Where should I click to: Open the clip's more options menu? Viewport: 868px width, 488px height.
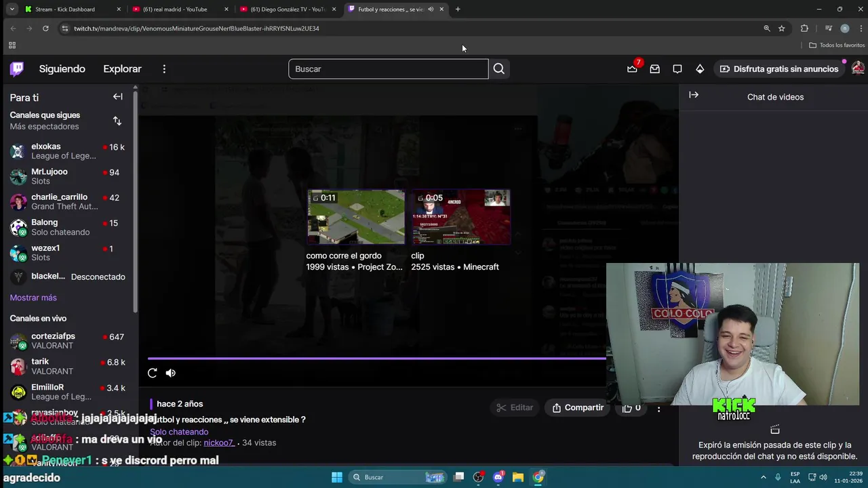[658, 408]
